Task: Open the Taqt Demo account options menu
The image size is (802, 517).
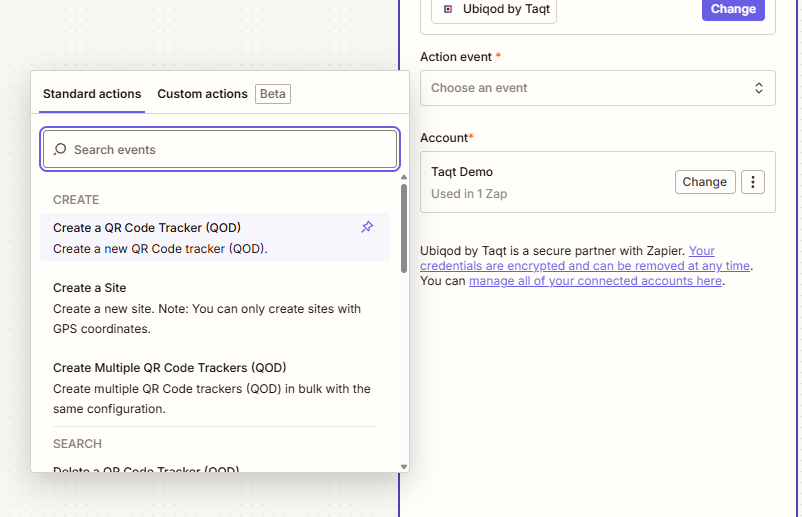Action: pyautogui.click(x=753, y=182)
